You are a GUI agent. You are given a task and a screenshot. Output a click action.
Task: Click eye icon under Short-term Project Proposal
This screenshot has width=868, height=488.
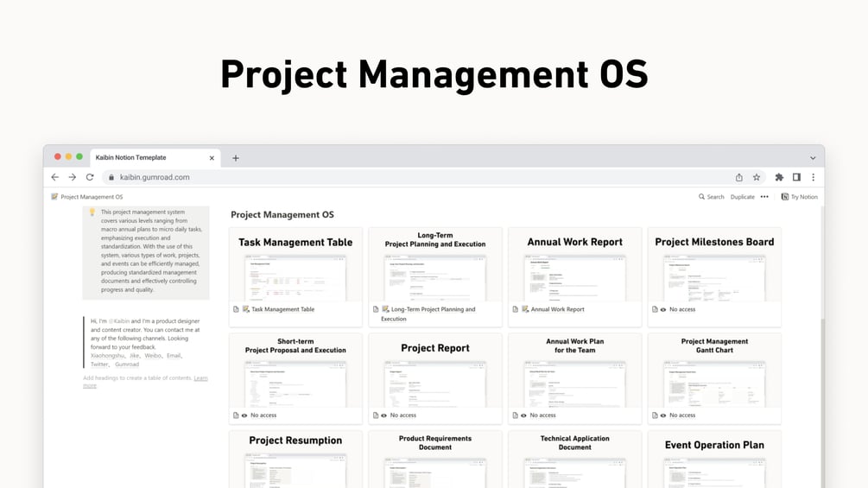point(244,415)
